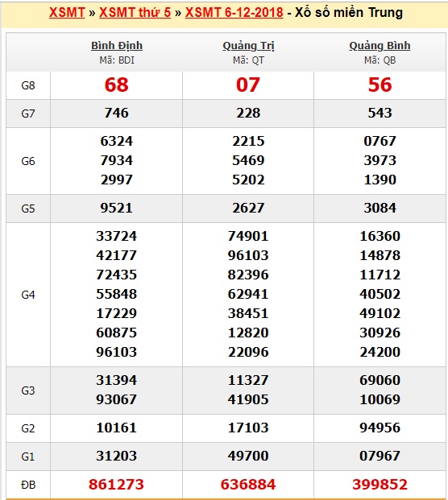
Task: Select Quảng Bình G1 number 07967
Action: click(380, 456)
